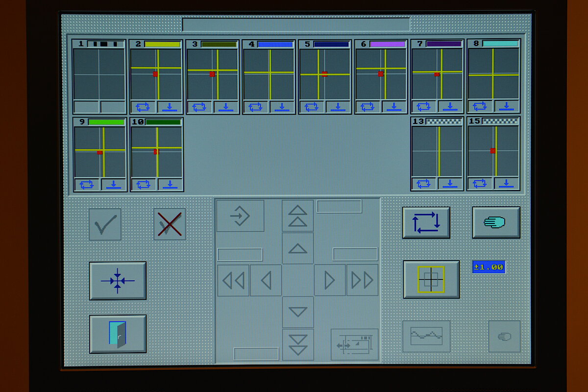Click the cycle arrows button under unit 4

click(x=256, y=107)
